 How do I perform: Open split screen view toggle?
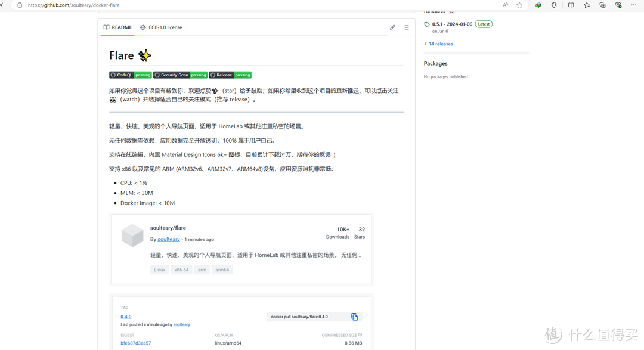pyautogui.click(x=570, y=5)
